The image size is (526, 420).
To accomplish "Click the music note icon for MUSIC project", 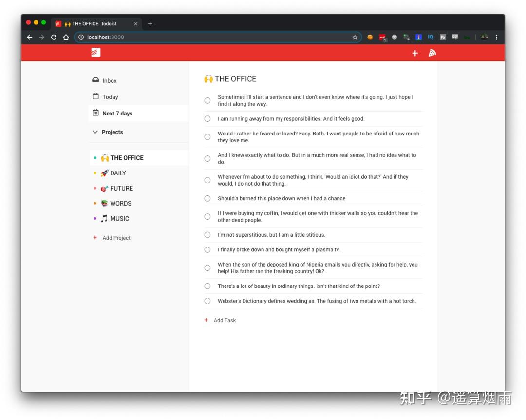I will [103, 218].
